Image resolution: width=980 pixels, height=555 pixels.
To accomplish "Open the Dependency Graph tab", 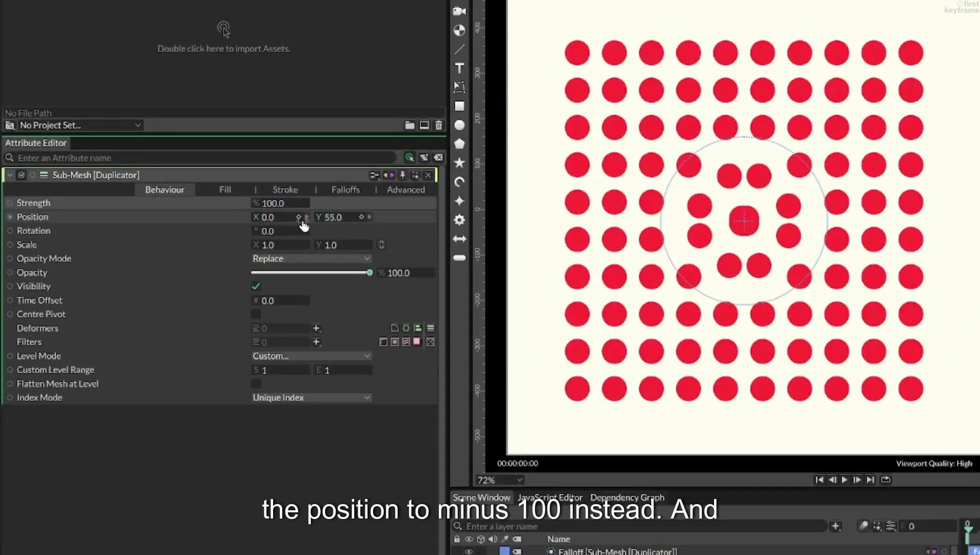I will [627, 497].
